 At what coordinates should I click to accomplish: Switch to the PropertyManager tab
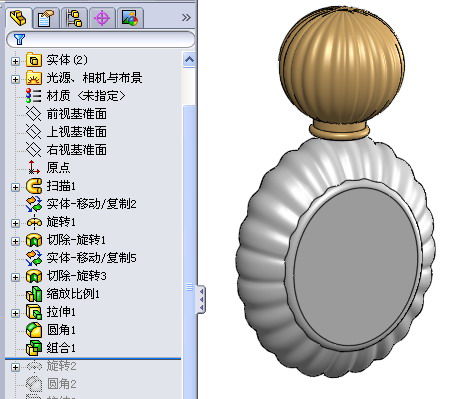(46, 18)
